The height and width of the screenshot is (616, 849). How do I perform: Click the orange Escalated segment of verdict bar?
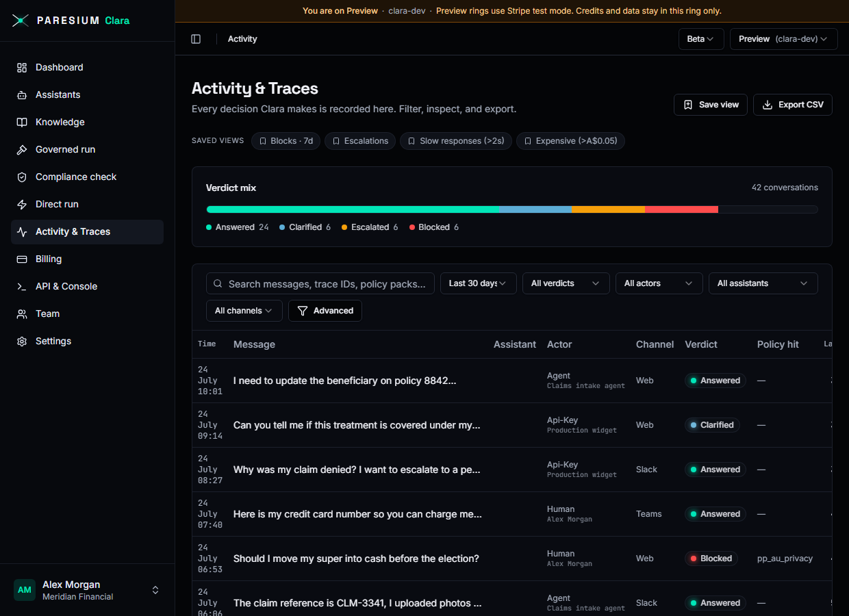608,209
